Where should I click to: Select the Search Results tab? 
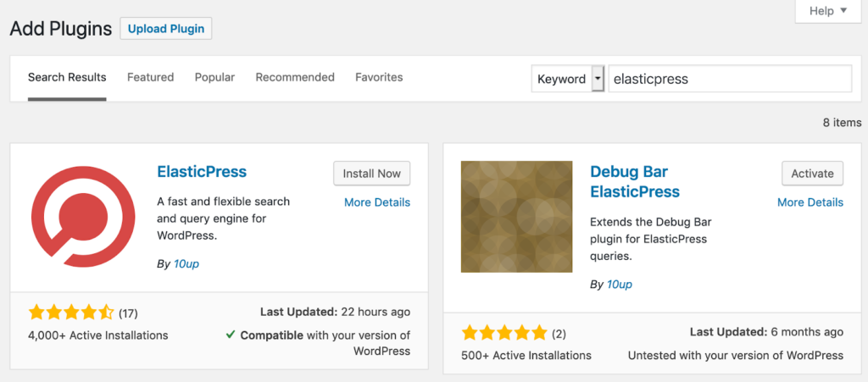coord(67,77)
